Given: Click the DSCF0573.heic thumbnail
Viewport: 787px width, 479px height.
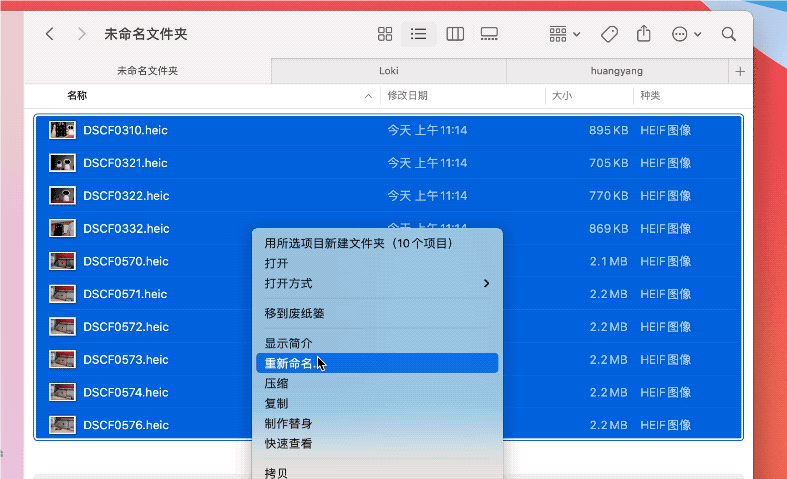Looking at the screenshot, I should coord(62,360).
